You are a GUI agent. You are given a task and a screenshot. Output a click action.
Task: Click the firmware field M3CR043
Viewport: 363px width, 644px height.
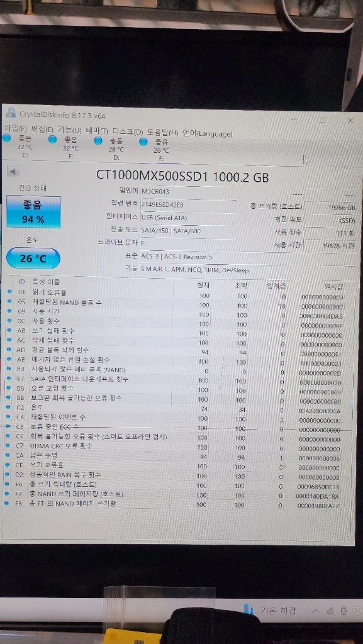pyautogui.click(x=188, y=191)
